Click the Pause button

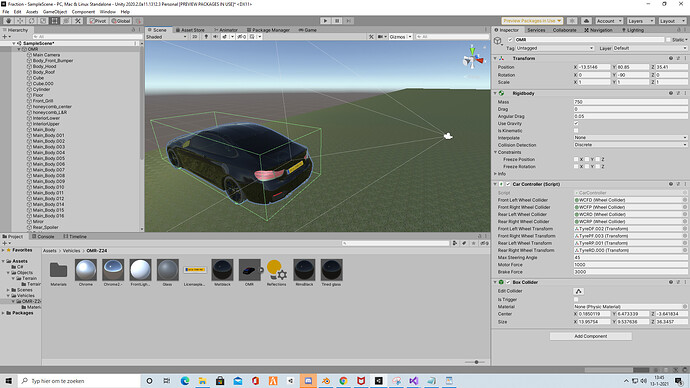coord(337,21)
